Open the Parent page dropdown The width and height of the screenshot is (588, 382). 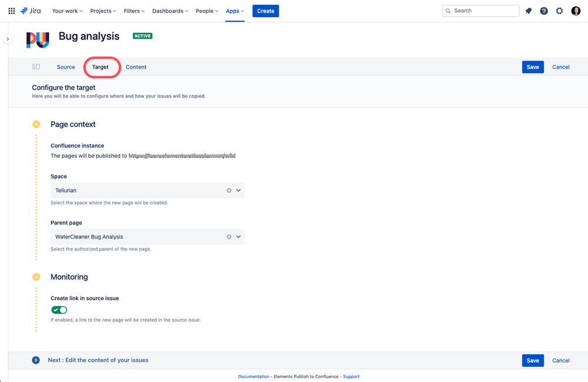point(238,236)
